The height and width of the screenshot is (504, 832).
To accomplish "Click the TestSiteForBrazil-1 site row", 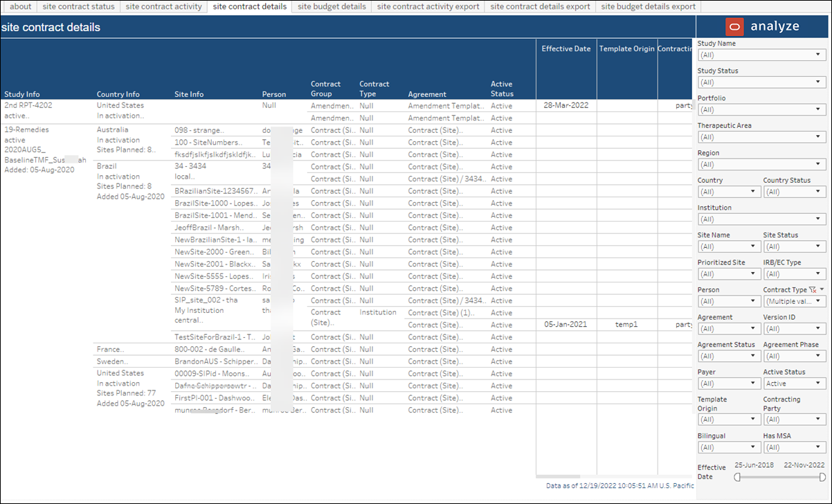I will click(x=215, y=337).
